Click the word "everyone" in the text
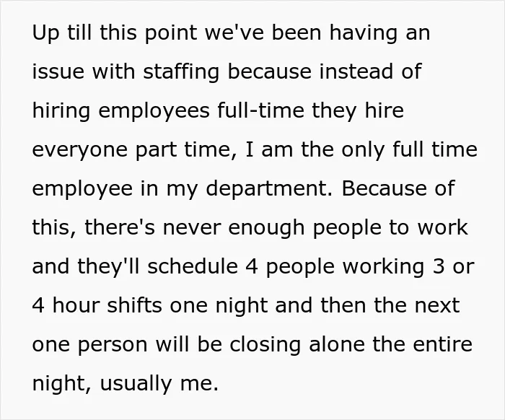The width and height of the screenshot is (505, 420). coord(80,150)
